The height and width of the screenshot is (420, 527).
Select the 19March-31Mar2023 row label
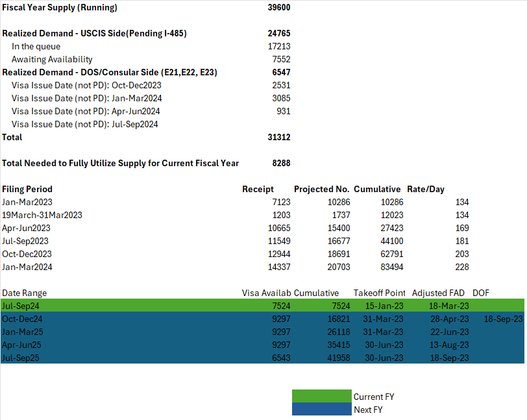(42, 216)
